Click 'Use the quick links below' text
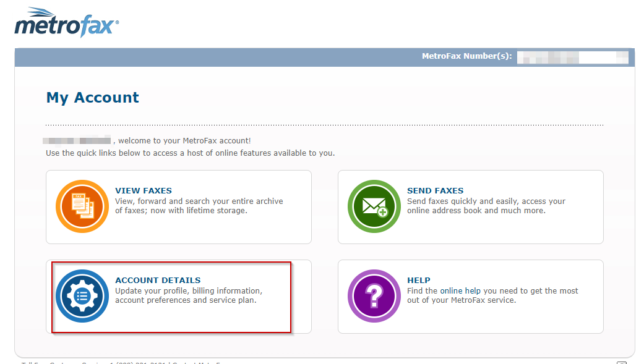 point(190,153)
